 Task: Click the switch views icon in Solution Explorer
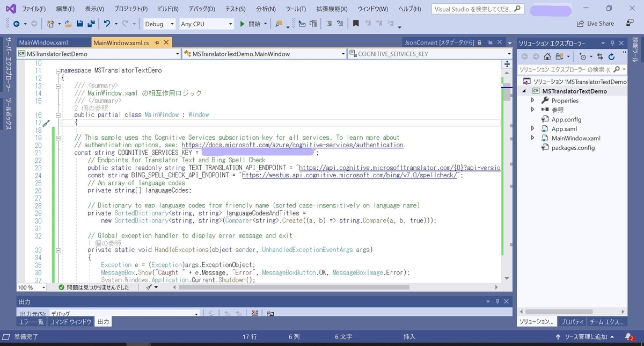pos(560,56)
